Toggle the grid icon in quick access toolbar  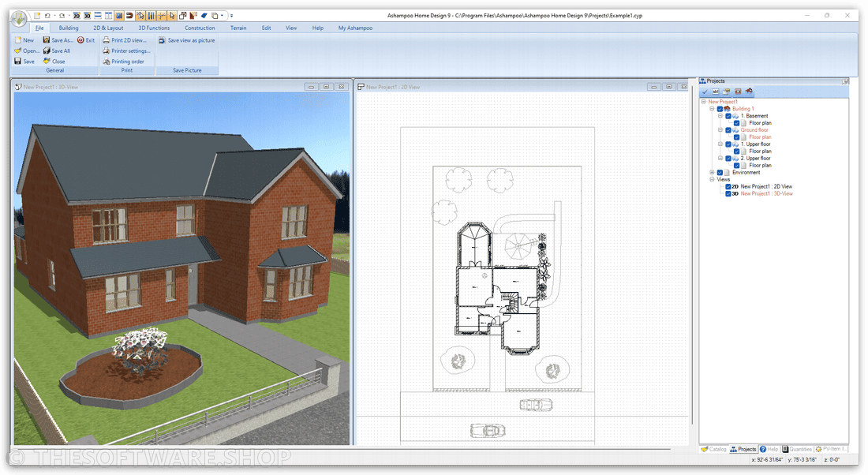click(x=119, y=16)
